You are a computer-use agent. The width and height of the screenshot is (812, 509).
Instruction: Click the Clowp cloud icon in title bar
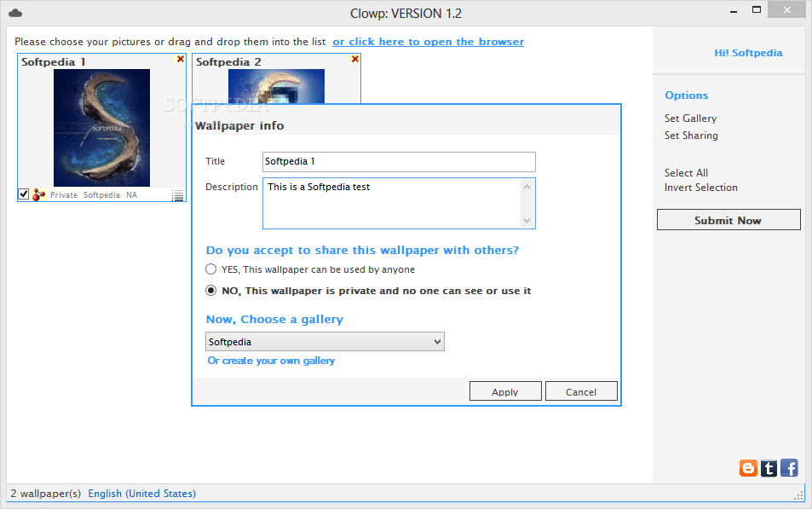click(x=15, y=13)
